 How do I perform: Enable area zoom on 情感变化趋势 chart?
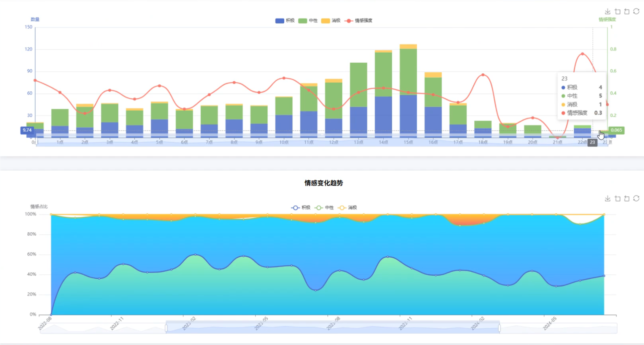[618, 199]
